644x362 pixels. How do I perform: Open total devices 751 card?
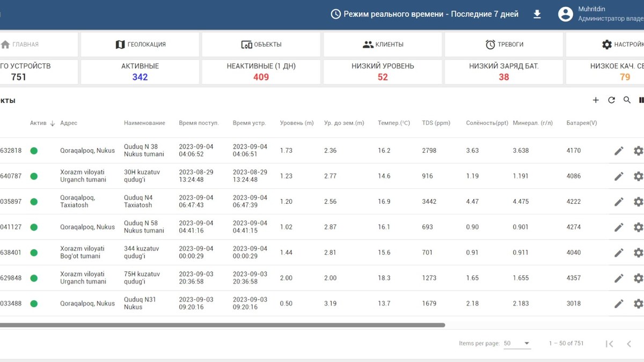pos(39,72)
